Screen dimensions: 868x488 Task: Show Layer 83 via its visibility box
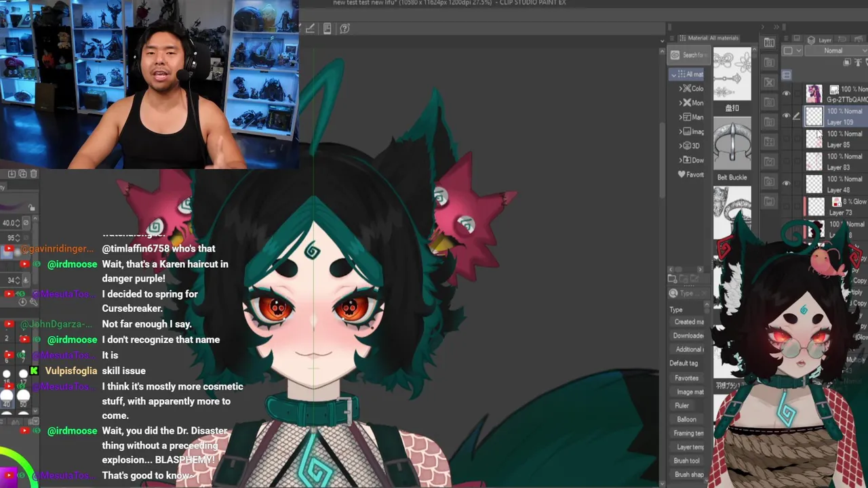click(787, 161)
